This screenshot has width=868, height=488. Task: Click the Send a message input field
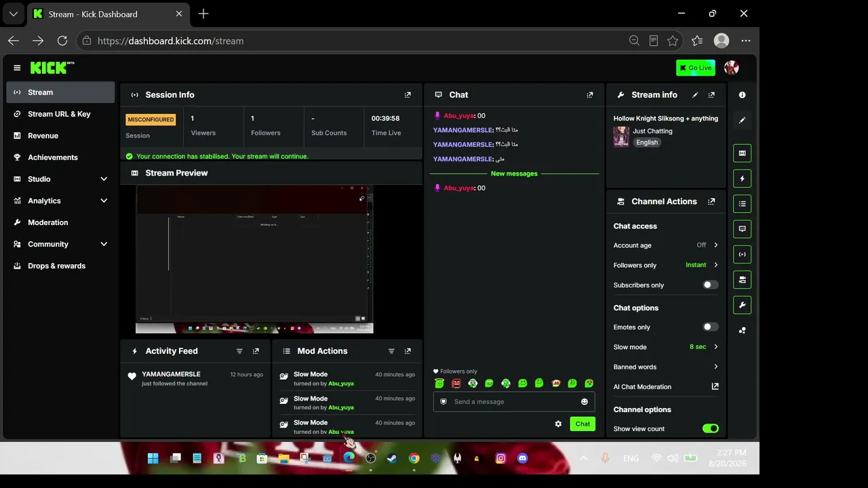(514, 402)
